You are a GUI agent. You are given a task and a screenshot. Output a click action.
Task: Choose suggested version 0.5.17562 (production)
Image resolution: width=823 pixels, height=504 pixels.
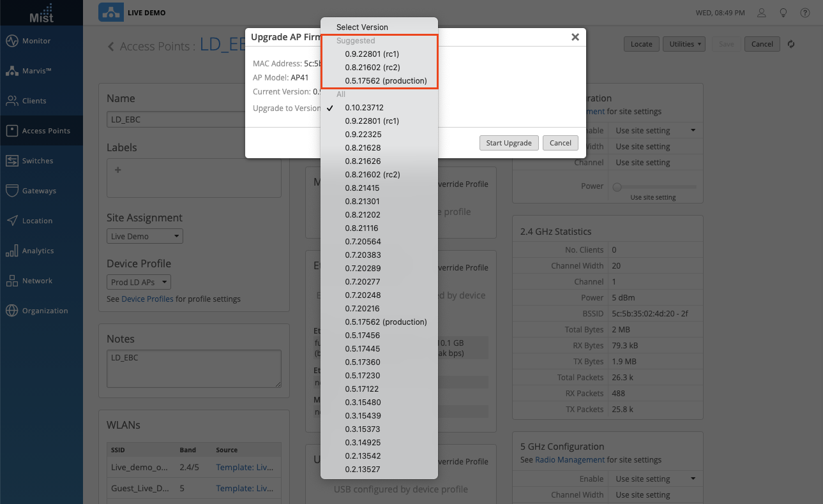379,80
